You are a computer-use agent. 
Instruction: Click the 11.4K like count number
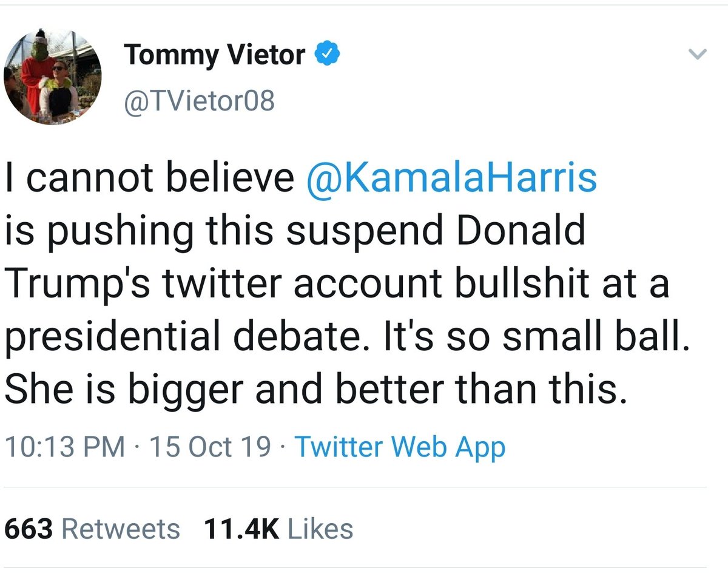point(241,529)
